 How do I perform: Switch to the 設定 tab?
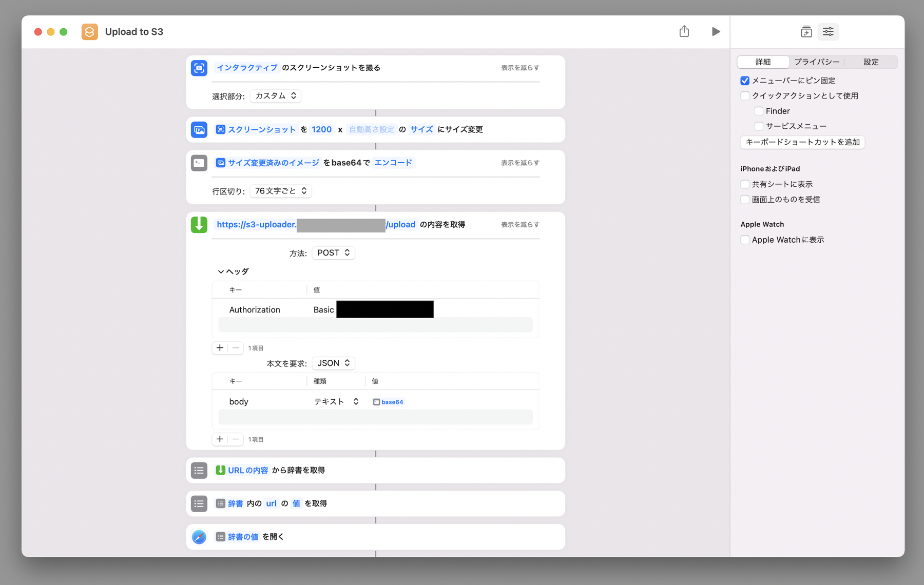(871, 62)
